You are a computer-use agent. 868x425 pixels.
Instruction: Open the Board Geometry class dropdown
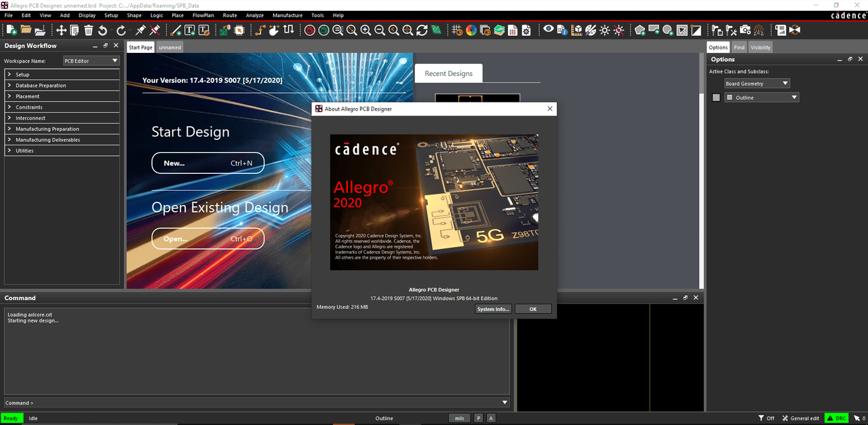coord(757,84)
